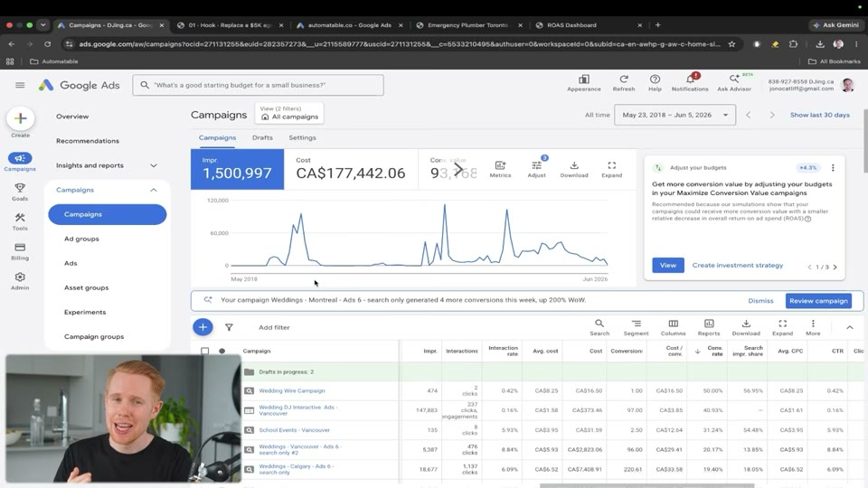The image size is (868, 488).
Task: Open Notifications bell
Action: (x=690, y=83)
